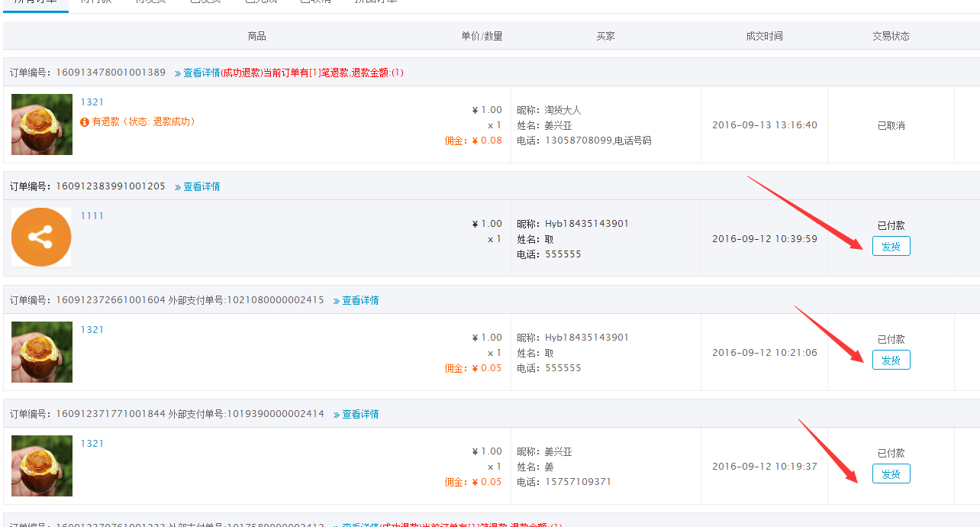Click the 单价/数量 column header

[x=482, y=36]
